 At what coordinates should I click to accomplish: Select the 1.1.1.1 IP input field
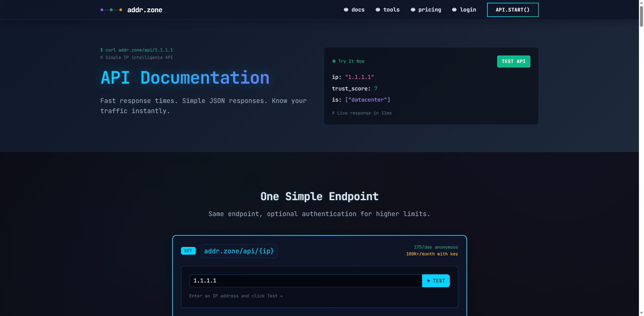pos(304,281)
